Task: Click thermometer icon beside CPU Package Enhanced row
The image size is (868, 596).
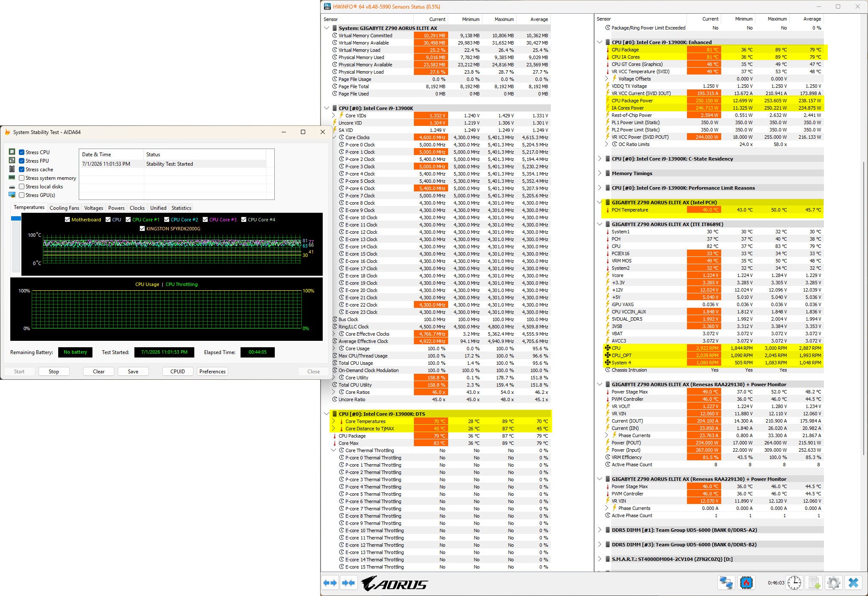Action: [x=607, y=50]
